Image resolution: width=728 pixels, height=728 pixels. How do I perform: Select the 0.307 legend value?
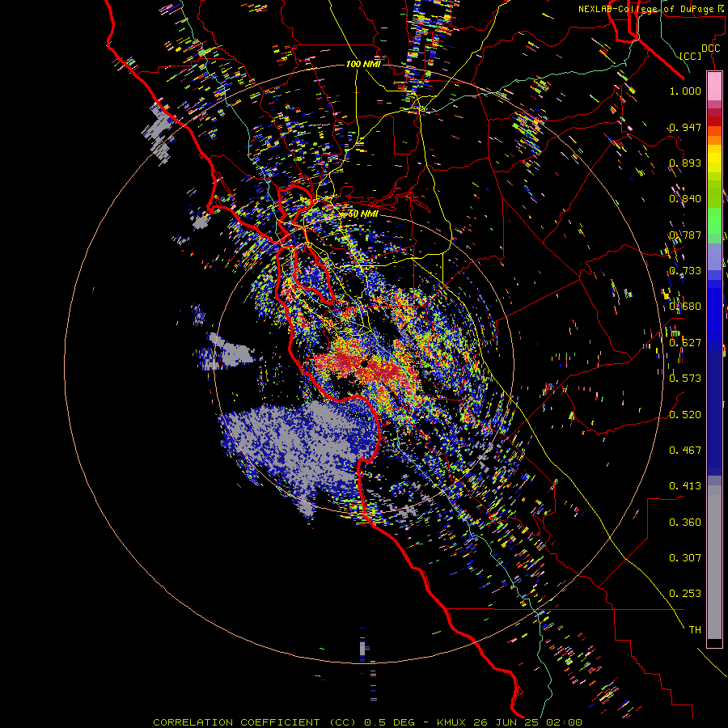(x=685, y=558)
